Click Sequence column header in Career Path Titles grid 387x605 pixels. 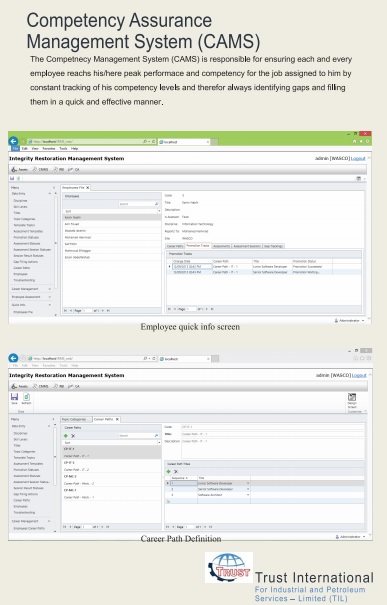click(183, 478)
